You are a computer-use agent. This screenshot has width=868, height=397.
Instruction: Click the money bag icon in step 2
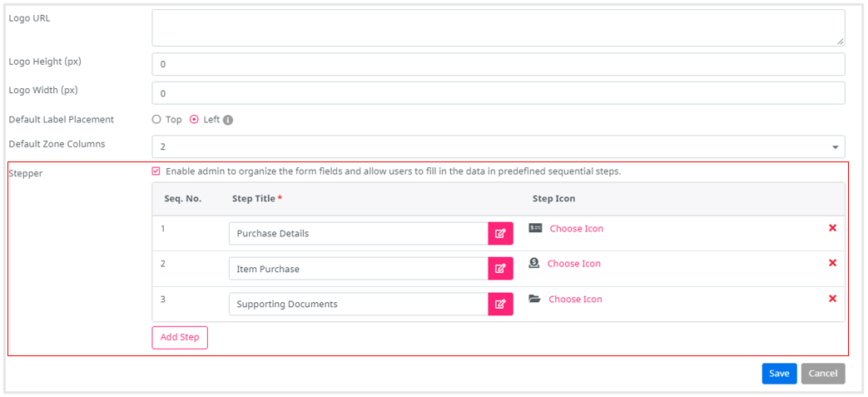pos(534,263)
